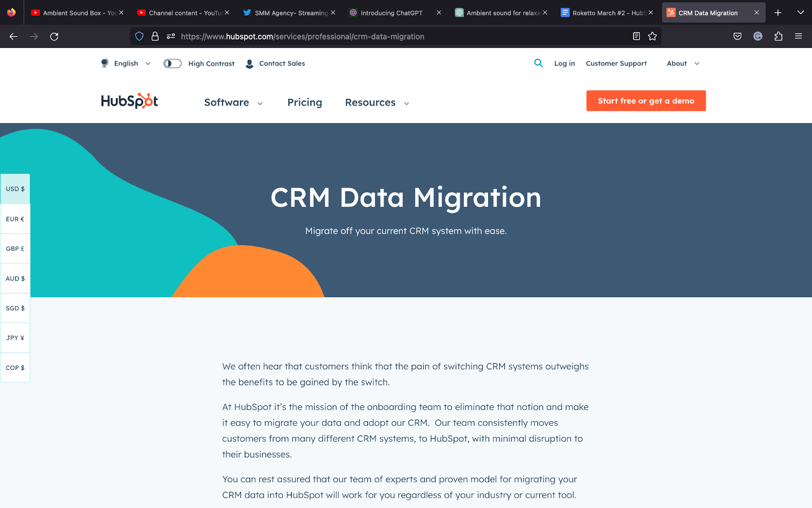Reload the current page

pos(54,37)
